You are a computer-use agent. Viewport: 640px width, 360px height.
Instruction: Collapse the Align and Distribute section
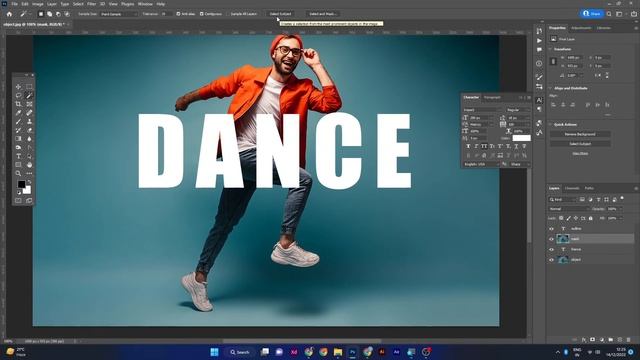(x=550, y=88)
